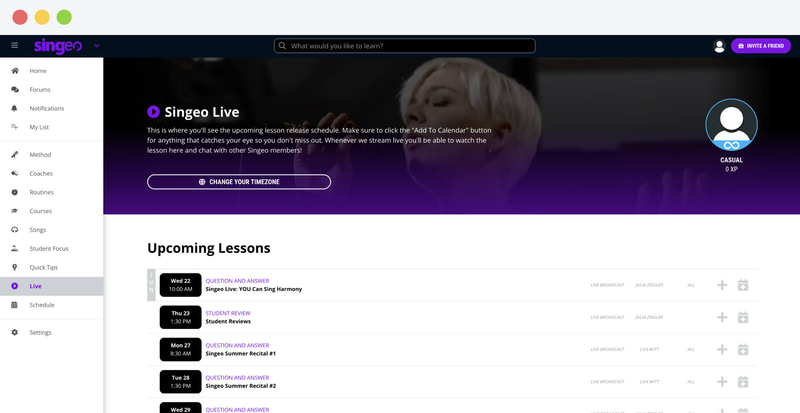Open 'Singeo Live: YOU Can Sing Harmony' lesson link
Screen dimensions: 800x413
[254, 289]
